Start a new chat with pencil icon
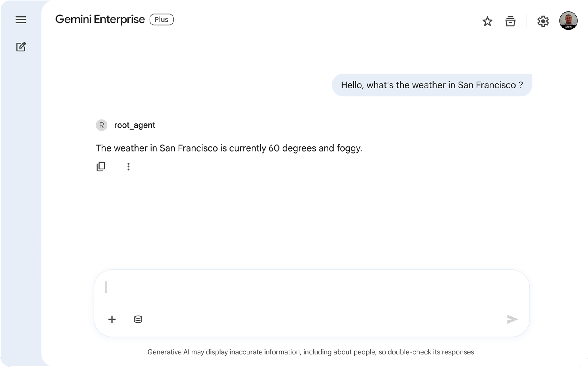 (21, 47)
